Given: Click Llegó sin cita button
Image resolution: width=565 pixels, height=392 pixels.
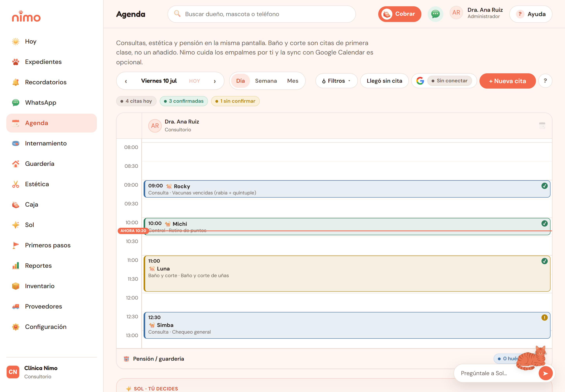Looking at the screenshot, I should (384, 81).
